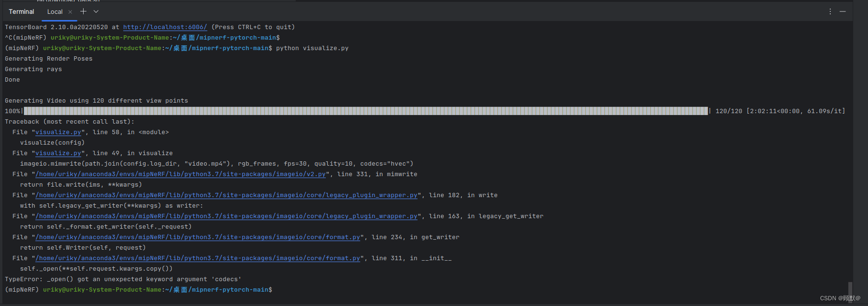868x306 pixels.
Task: Switch to the Local terminal tab
Action: (x=54, y=11)
